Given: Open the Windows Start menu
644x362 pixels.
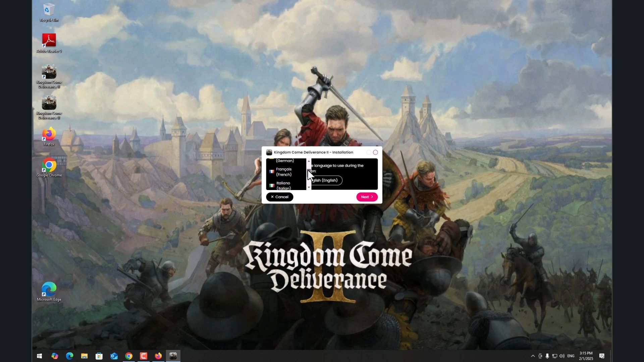Looking at the screenshot, I should tap(39, 356).
